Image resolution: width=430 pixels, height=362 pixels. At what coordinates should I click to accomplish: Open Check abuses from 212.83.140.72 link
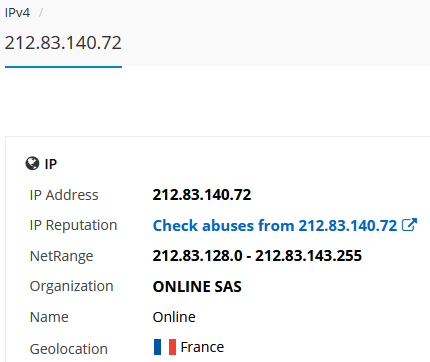tap(275, 225)
